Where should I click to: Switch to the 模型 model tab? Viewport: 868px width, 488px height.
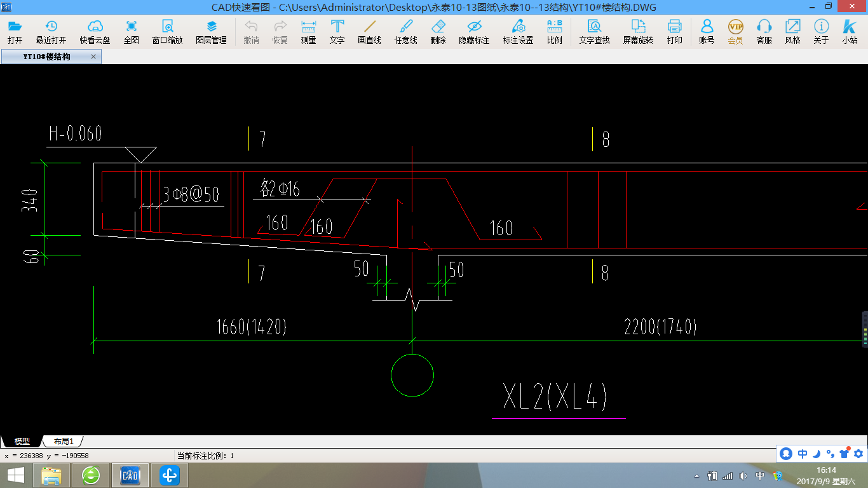22,441
